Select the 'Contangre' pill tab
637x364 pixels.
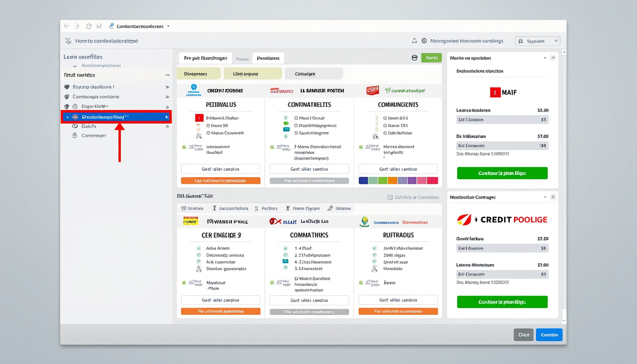pyautogui.click(x=314, y=73)
